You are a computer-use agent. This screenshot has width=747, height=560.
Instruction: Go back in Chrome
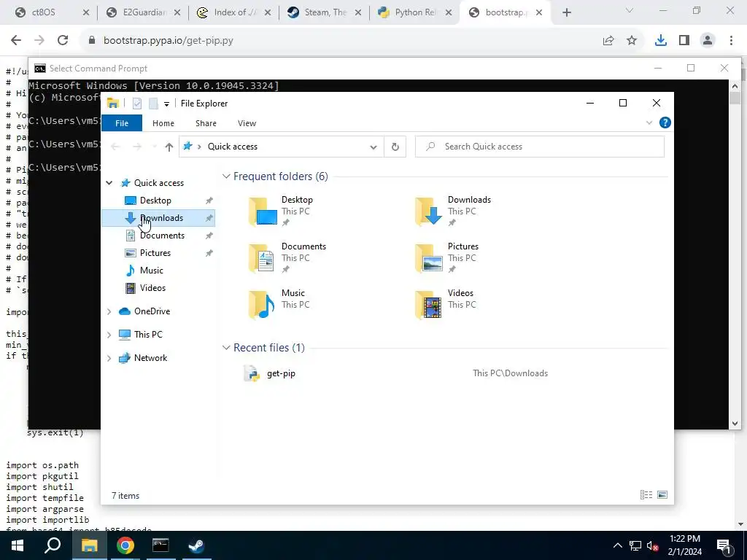[16, 41]
